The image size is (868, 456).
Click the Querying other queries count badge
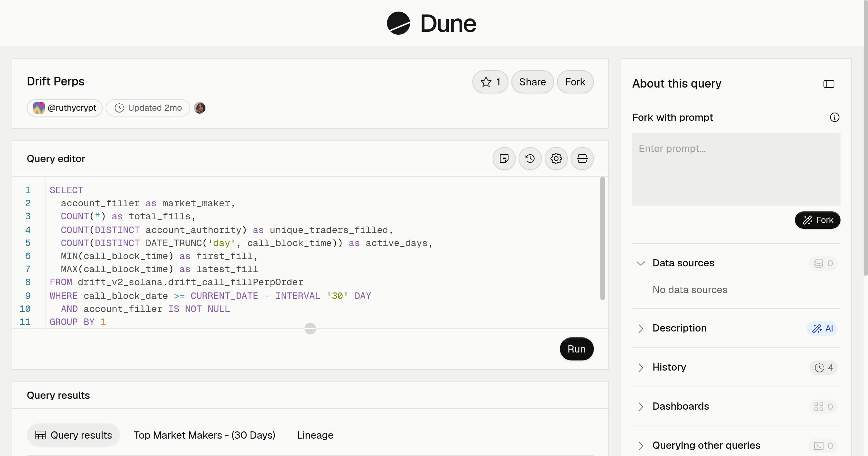(x=823, y=446)
